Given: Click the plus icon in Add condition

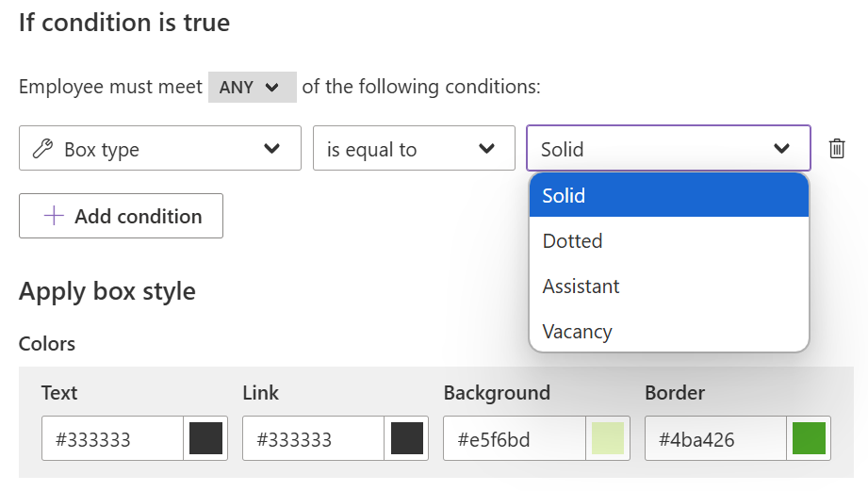Looking at the screenshot, I should 54,216.
